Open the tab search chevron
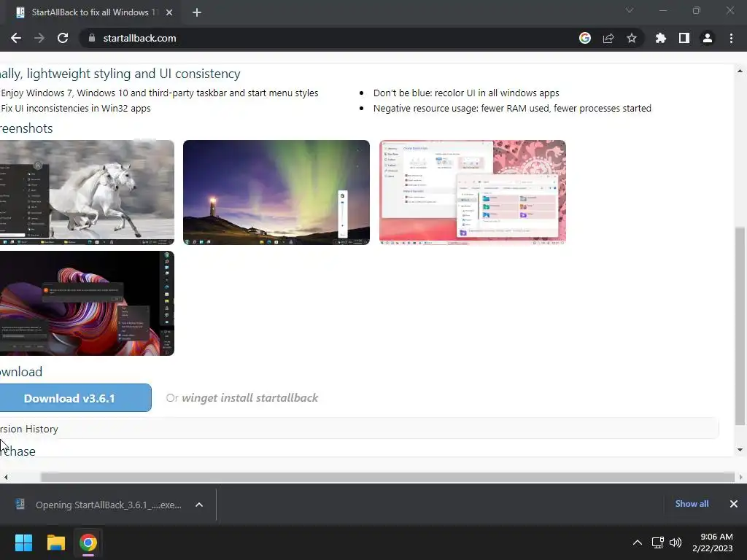747x560 pixels. click(630, 10)
